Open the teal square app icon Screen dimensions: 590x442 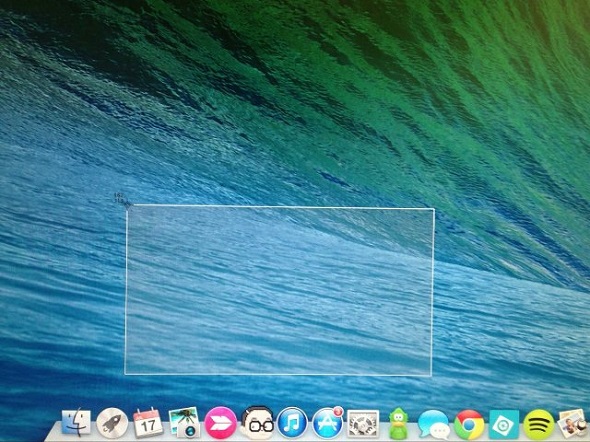[504, 424]
